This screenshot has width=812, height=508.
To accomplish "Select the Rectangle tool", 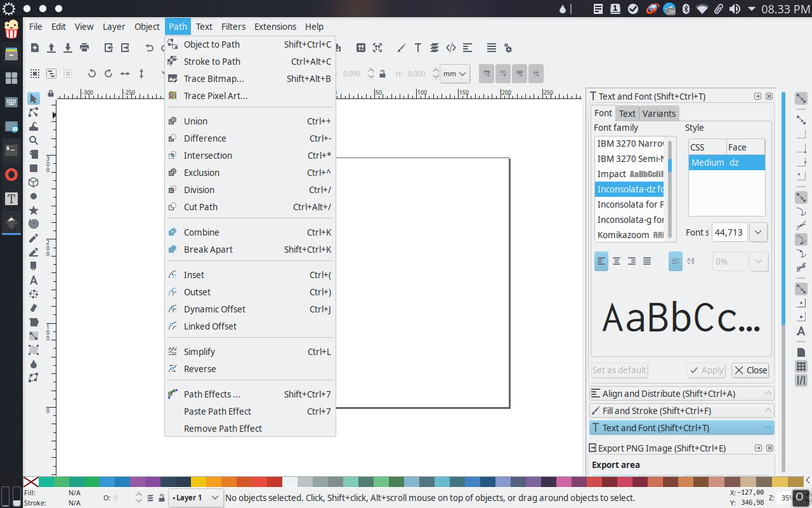I will coord(34,168).
